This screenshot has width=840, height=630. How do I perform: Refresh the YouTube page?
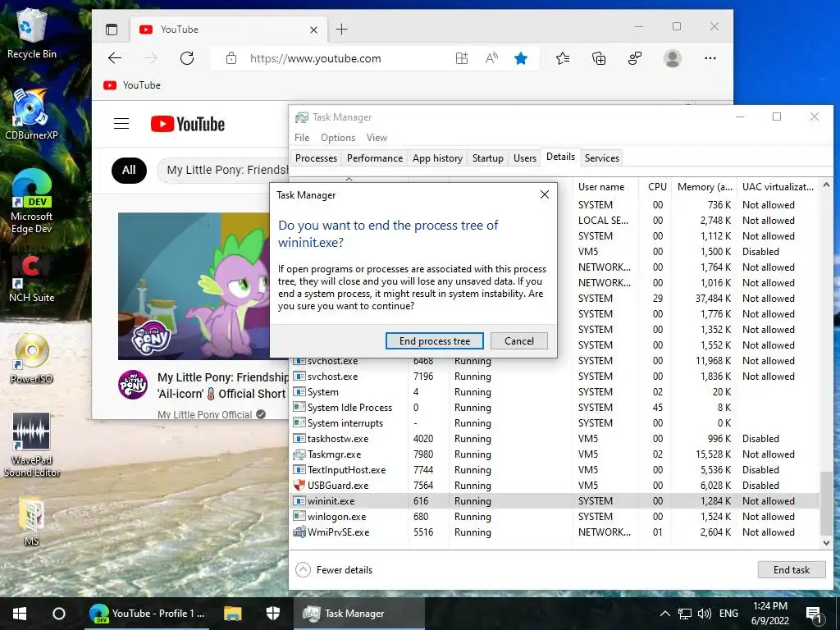[187, 58]
